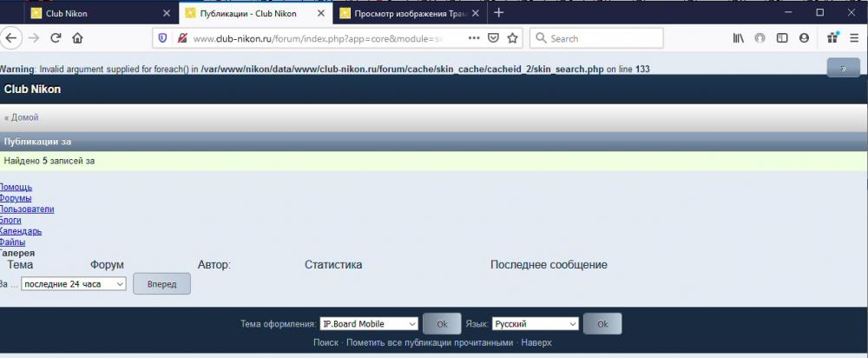Save page to Pocket
Viewport: 868px width, 358px height.
click(493, 38)
